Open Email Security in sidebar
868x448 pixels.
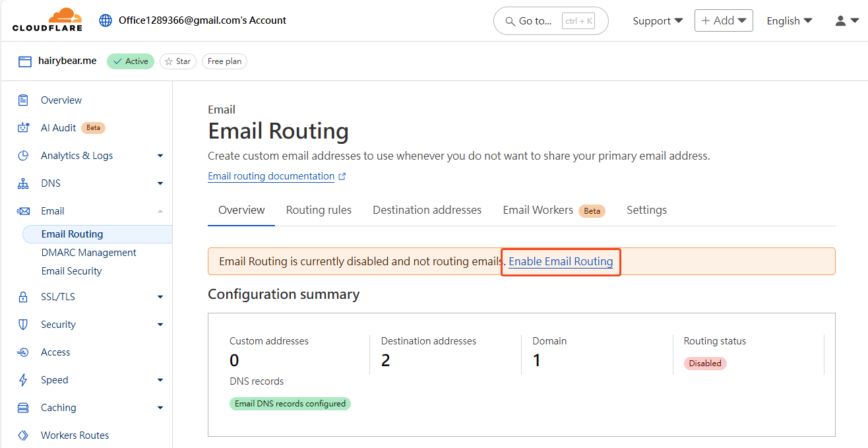[x=71, y=271]
